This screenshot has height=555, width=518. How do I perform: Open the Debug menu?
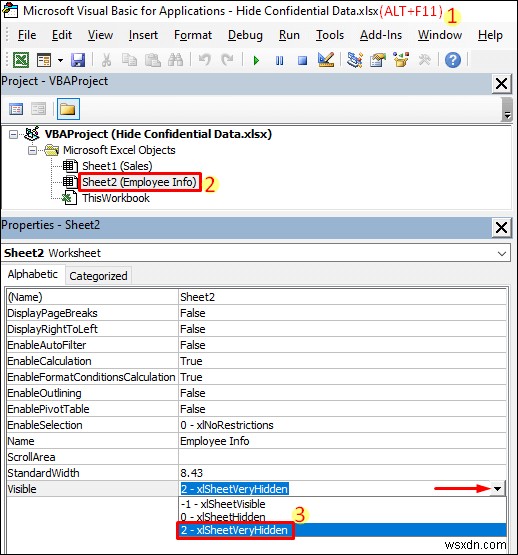[x=245, y=35]
